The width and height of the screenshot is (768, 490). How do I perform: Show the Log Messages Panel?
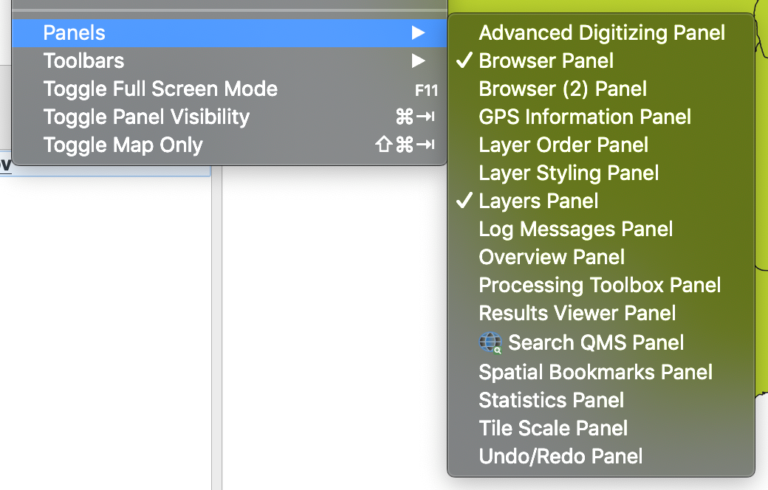tap(601, 229)
